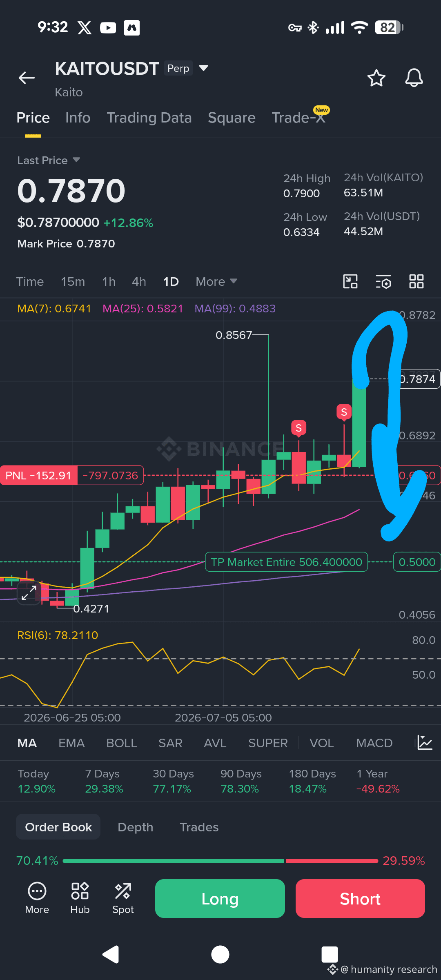
Task: Tap the TP Market Entire order label
Action: [x=286, y=562]
